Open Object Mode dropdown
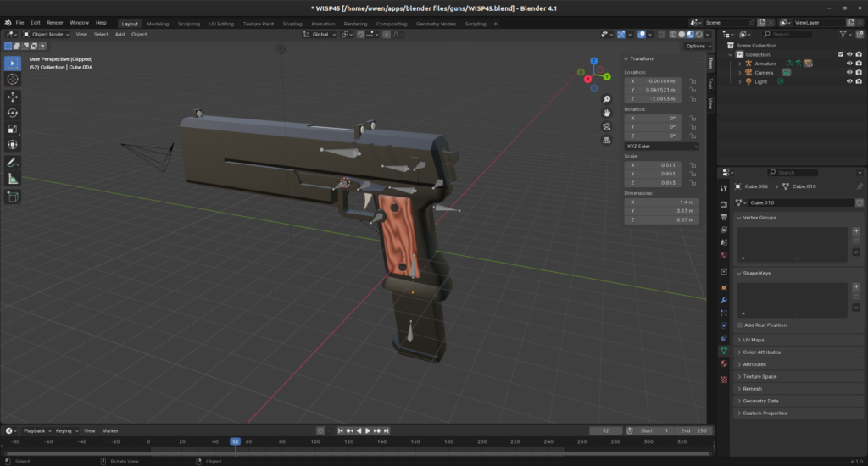868x466 pixels. [x=46, y=34]
